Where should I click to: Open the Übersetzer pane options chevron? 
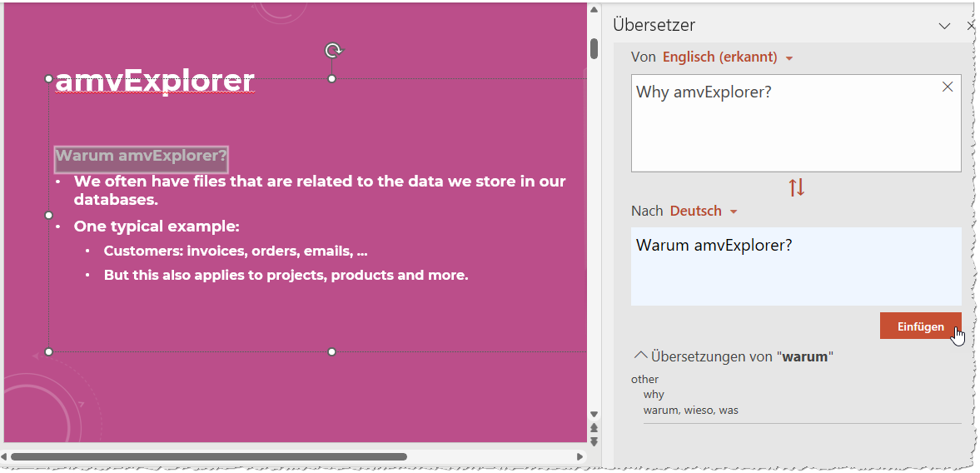944,26
